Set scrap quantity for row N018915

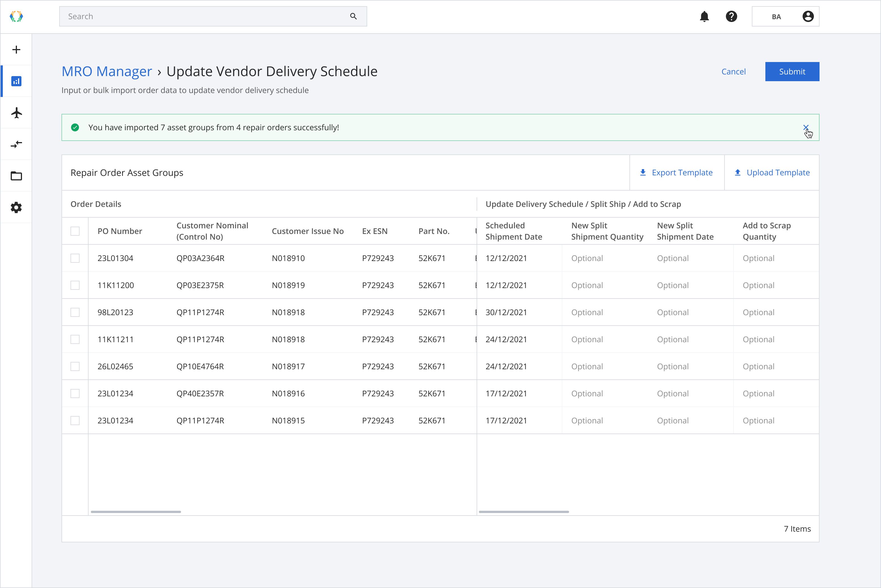point(776,420)
